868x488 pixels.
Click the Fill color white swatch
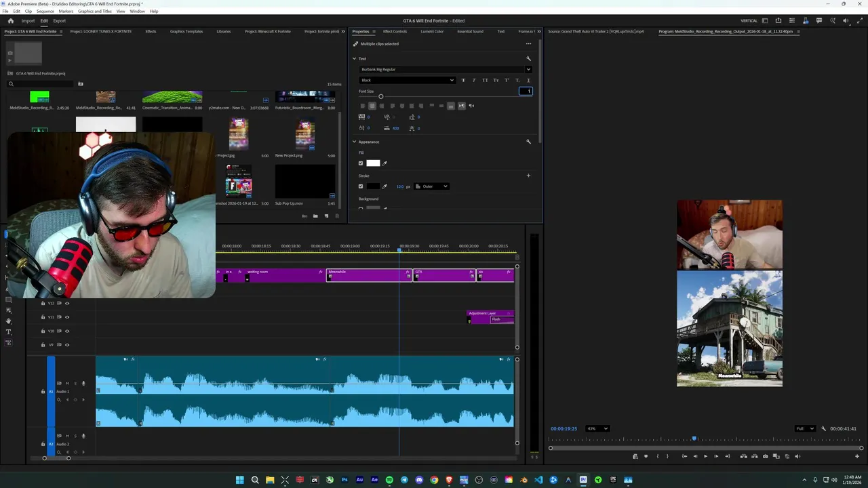click(x=373, y=163)
